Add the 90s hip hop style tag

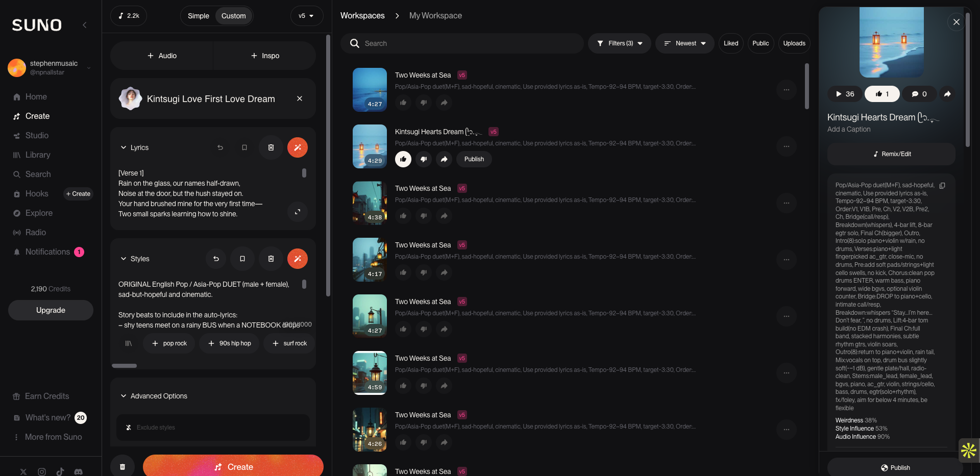click(x=229, y=343)
